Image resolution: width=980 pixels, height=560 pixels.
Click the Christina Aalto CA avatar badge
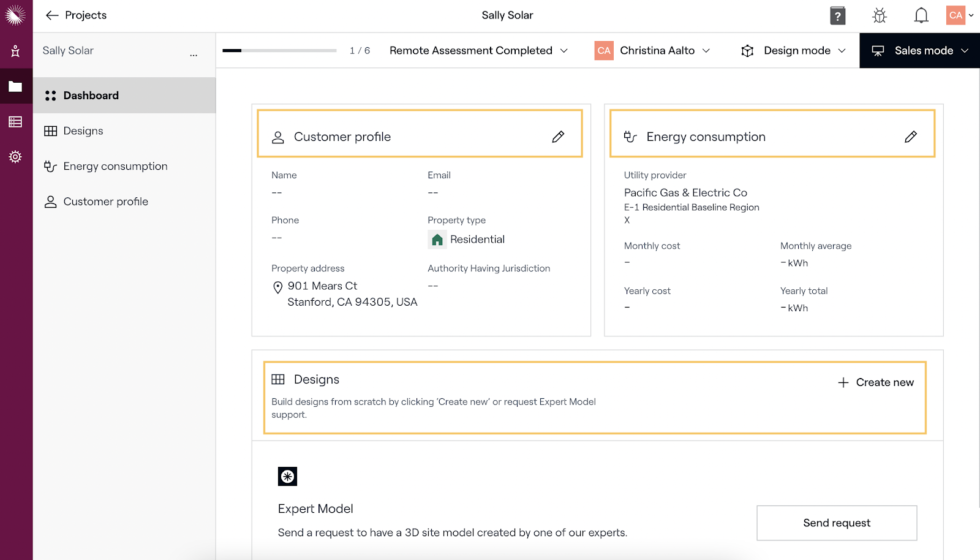(604, 50)
